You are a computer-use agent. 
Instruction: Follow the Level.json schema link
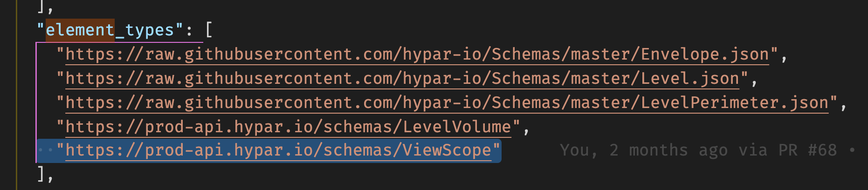(x=402, y=79)
